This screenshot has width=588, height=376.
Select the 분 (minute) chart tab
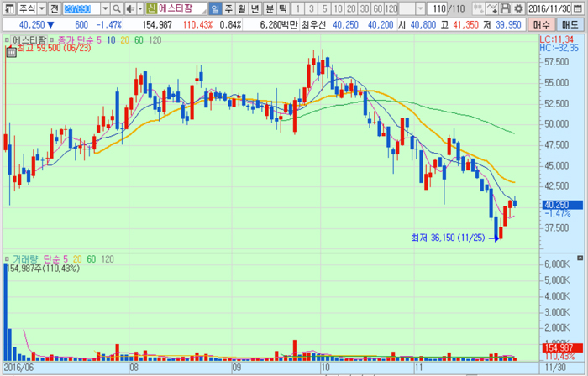pyautogui.click(x=270, y=8)
